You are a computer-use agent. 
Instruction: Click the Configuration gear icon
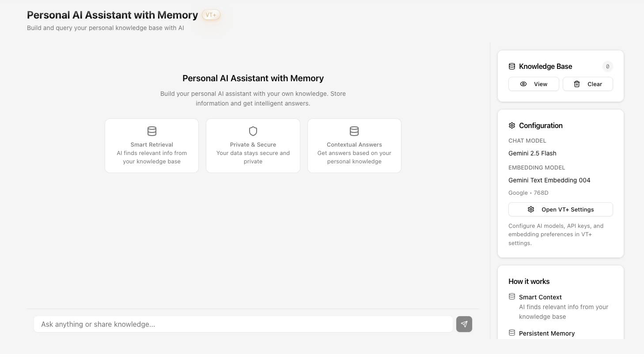click(x=512, y=125)
